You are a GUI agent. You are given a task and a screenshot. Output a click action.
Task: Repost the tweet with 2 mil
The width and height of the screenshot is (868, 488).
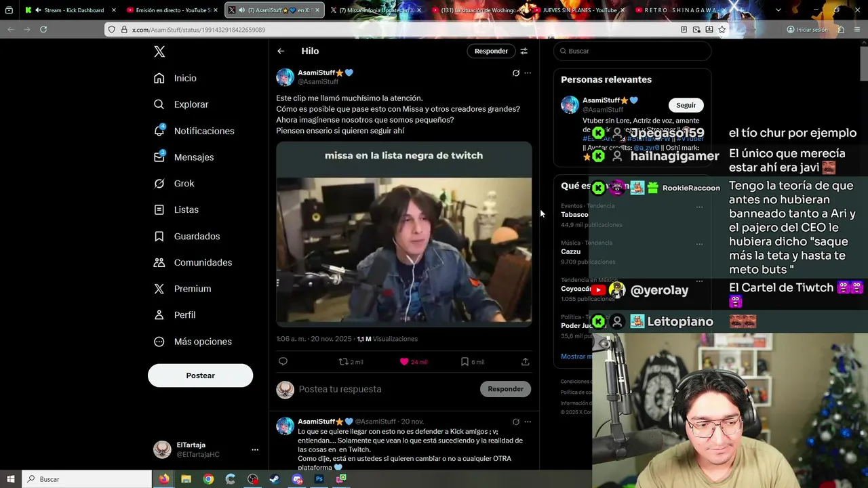coord(351,362)
